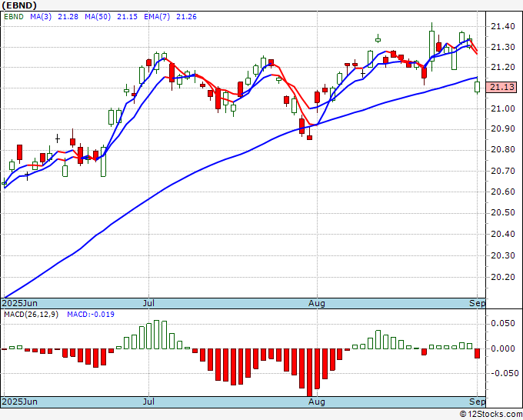Click the current price tag 21.13
Screen dimensions: 523x420
pyautogui.click(x=501, y=88)
